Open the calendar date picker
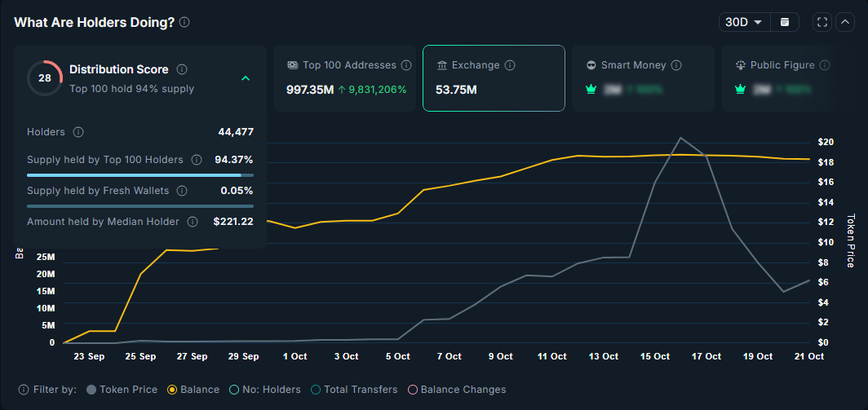Viewport: 868px width, 410px height. (785, 22)
